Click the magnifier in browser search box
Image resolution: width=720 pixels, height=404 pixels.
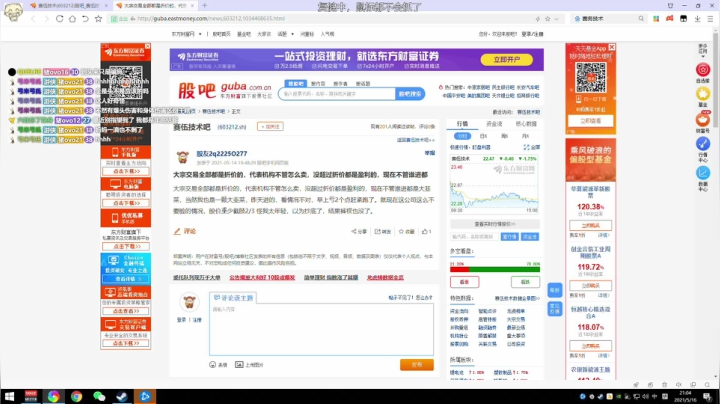click(641, 19)
